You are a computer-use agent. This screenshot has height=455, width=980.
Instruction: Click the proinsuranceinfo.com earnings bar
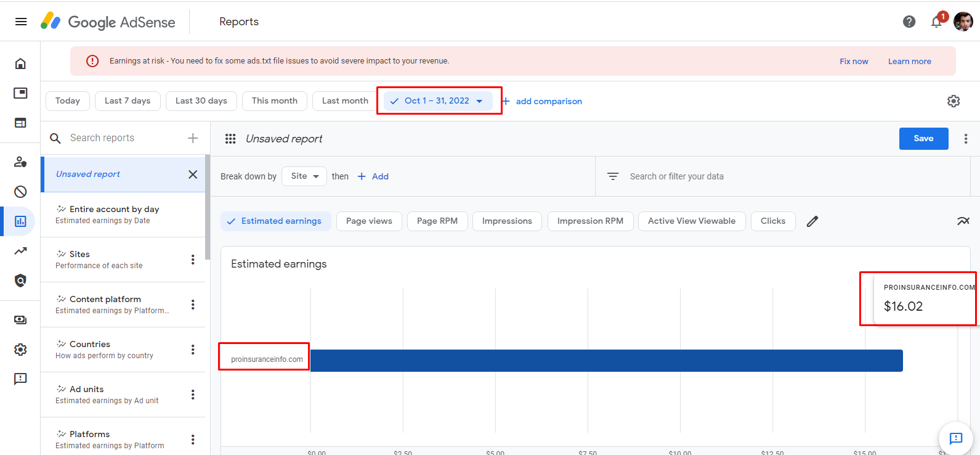606,361
